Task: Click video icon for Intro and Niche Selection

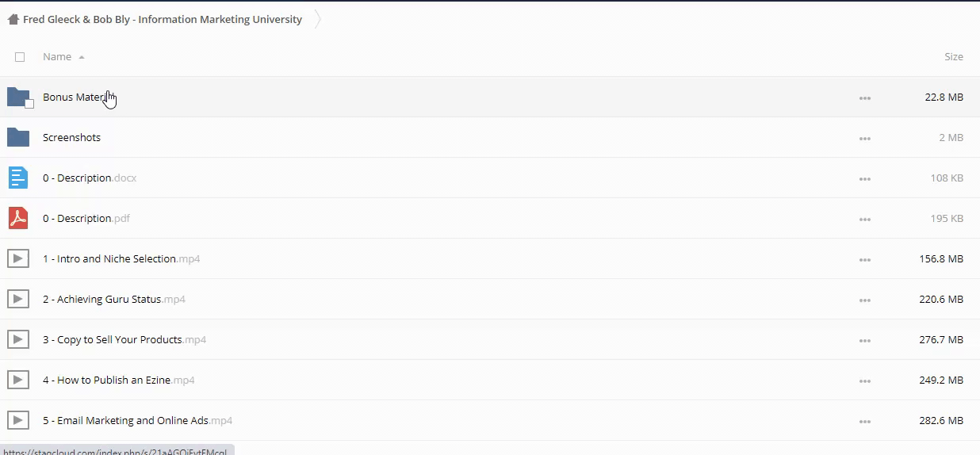Action: point(18,258)
